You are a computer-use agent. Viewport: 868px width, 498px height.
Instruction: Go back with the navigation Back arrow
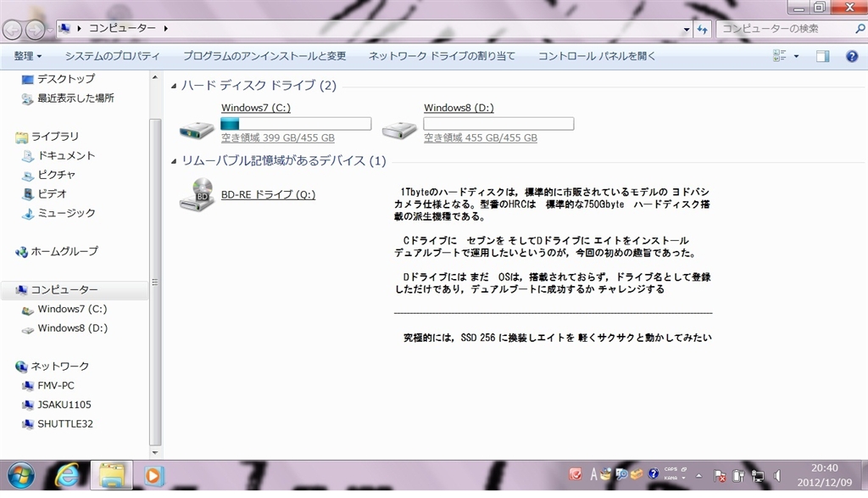[x=12, y=30]
